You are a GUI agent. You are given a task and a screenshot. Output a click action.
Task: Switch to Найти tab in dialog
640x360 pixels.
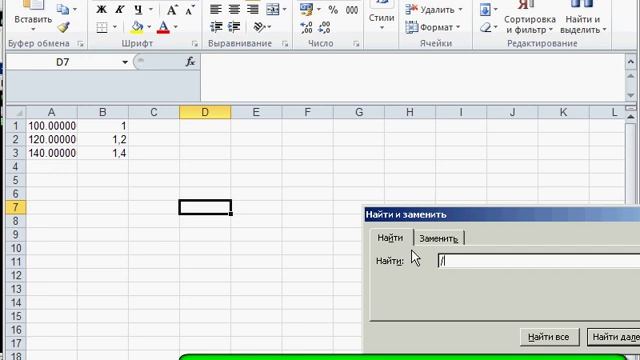click(390, 238)
